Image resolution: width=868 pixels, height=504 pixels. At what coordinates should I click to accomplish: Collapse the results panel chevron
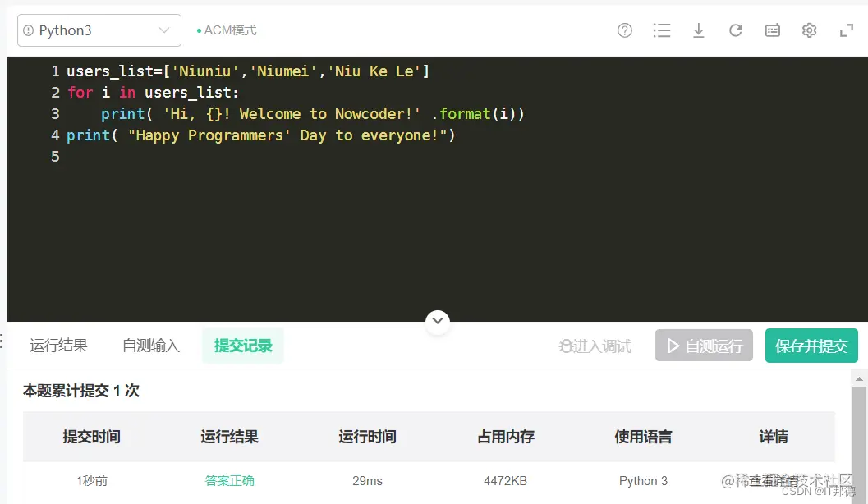coord(438,321)
